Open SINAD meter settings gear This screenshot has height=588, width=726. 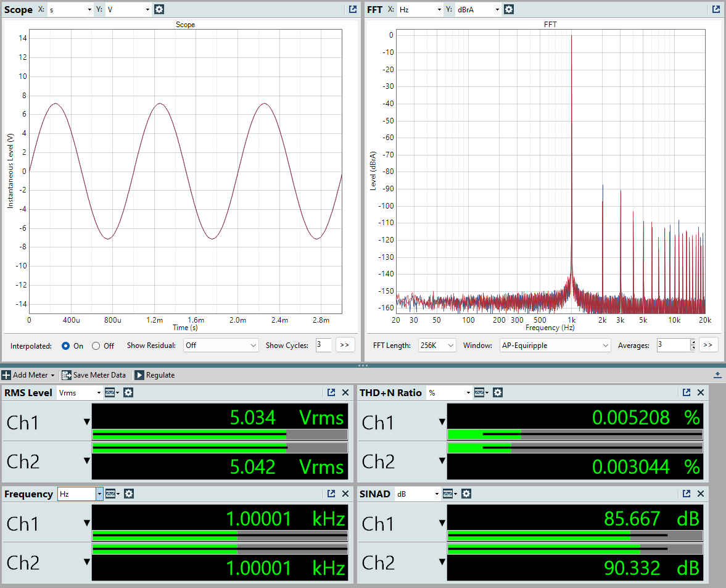466,494
